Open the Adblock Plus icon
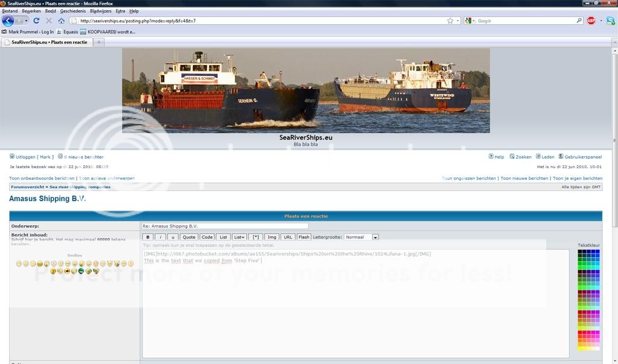The height and width of the screenshot is (364, 618). pos(591,21)
